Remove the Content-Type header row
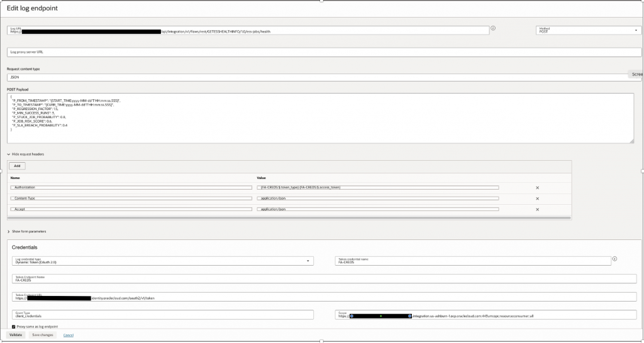Viewport: 644px width, 343px height. coord(537,199)
